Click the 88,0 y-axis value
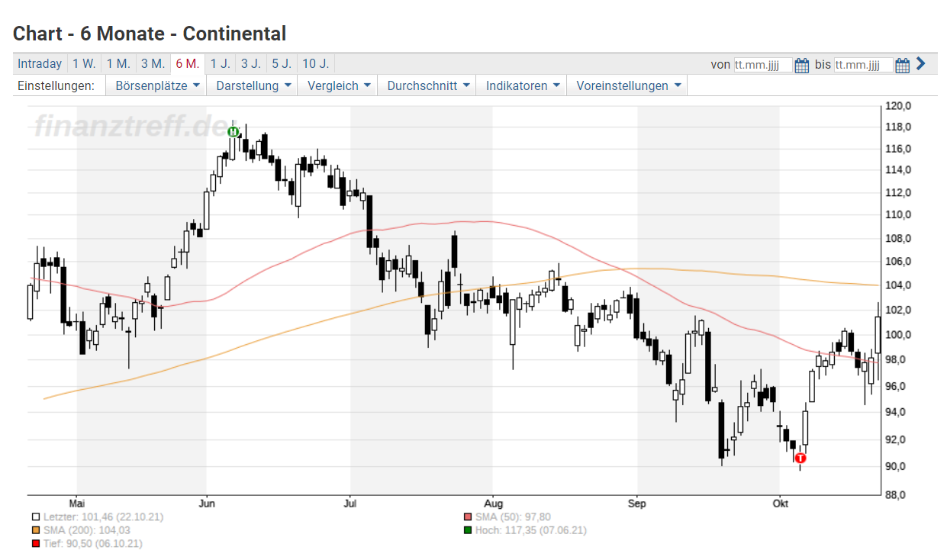The width and height of the screenshot is (947, 560). (x=895, y=495)
